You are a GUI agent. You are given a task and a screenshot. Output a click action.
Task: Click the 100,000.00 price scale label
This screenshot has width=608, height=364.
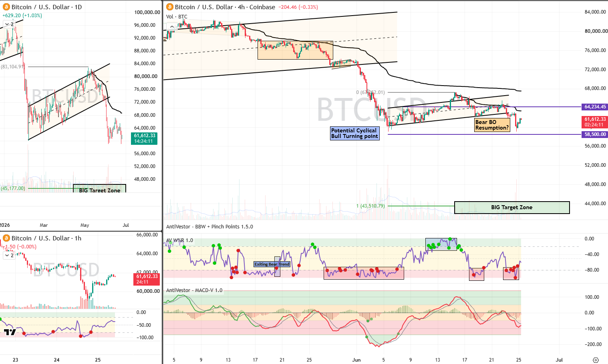[x=147, y=12]
